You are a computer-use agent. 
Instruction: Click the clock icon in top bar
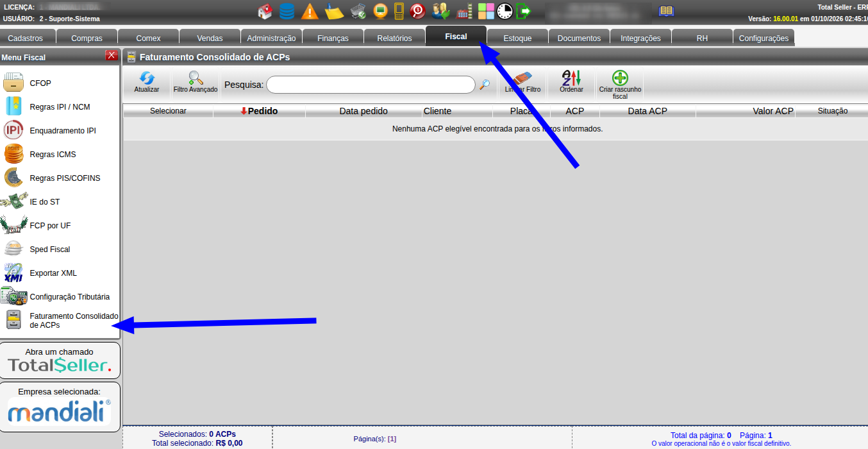tap(505, 11)
